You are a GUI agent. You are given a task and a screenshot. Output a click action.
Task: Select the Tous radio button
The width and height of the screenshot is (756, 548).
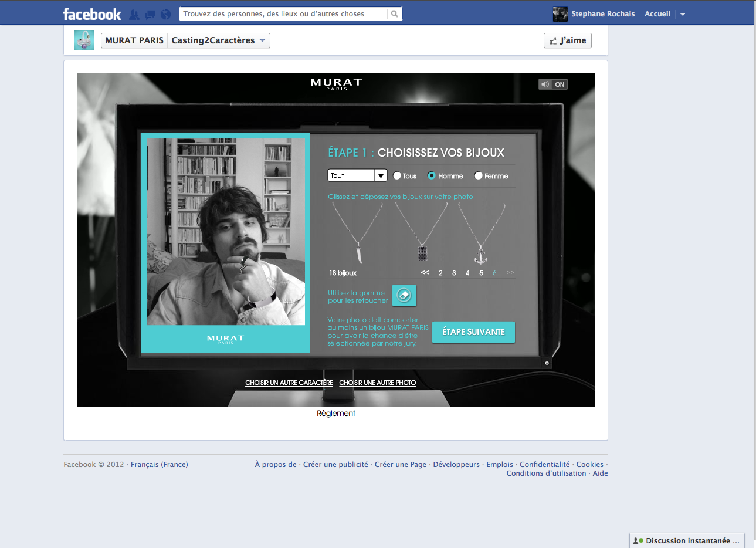(397, 176)
